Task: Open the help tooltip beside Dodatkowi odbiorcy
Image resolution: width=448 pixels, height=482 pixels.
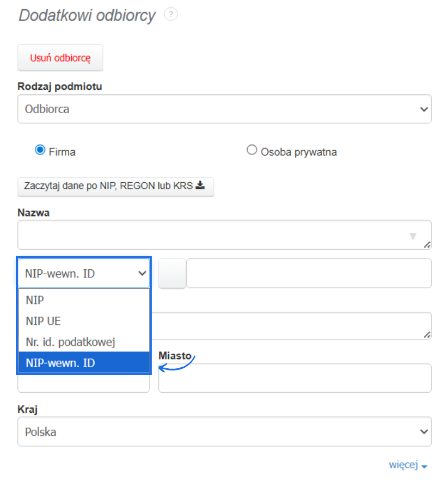Action: pos(170,14)
